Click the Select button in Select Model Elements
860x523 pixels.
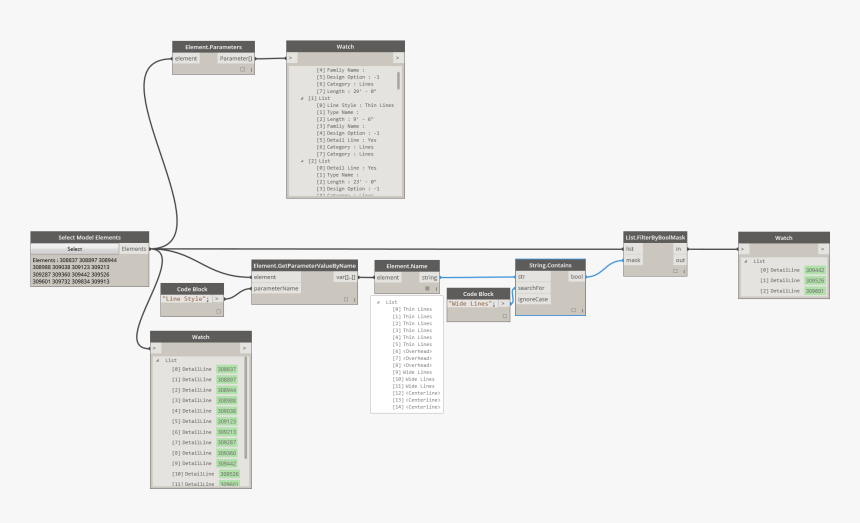click(x=75, y=248)
